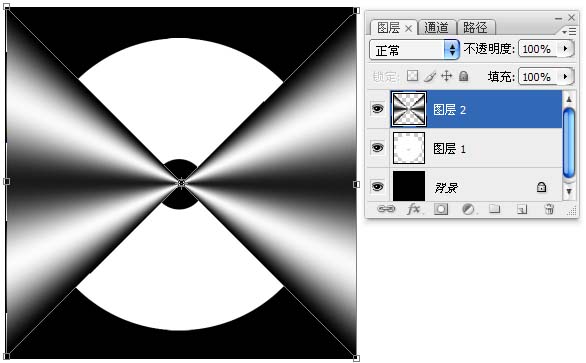This screenshot has width=586, height=363.
Task: Hide 图层 2 layer visibility
Action: click(x=377, y=109)
